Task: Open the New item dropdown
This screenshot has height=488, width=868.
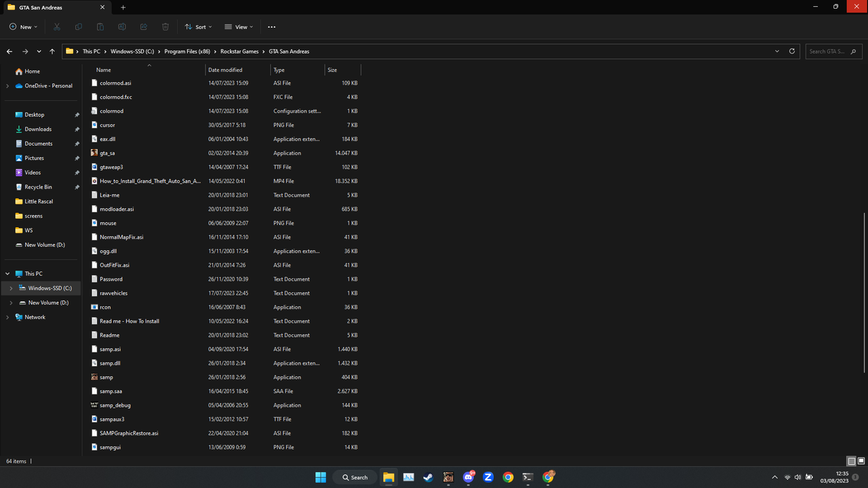Action: (x=23, y=27)
